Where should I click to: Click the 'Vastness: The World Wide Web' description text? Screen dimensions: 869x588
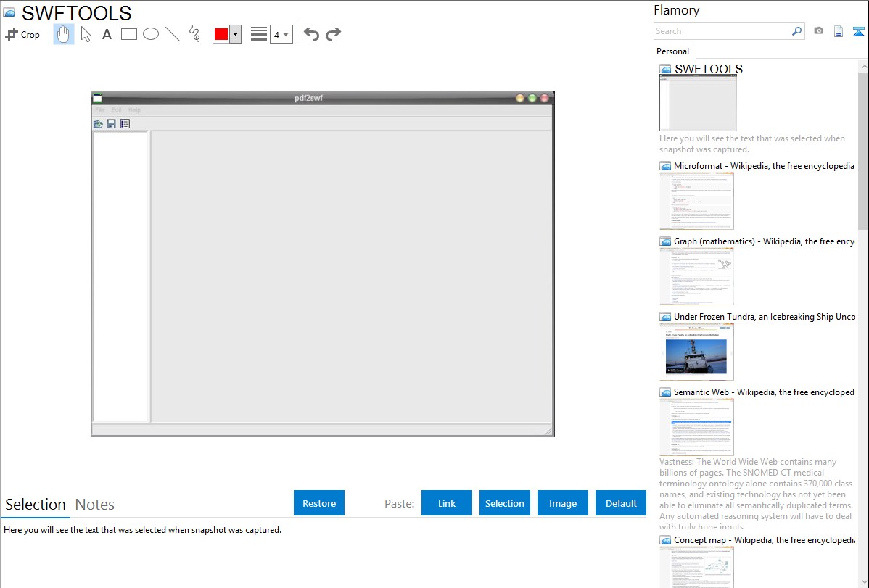(x=757, y=494)
